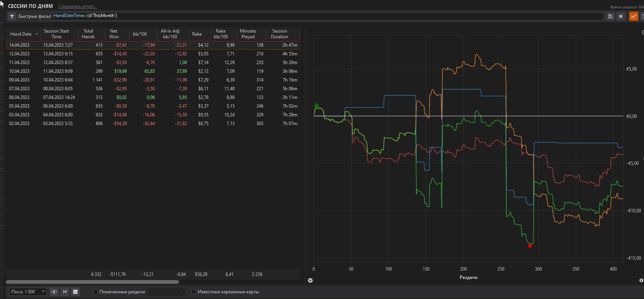Click green triangle peak marker on graph

[x=317, y=105]
